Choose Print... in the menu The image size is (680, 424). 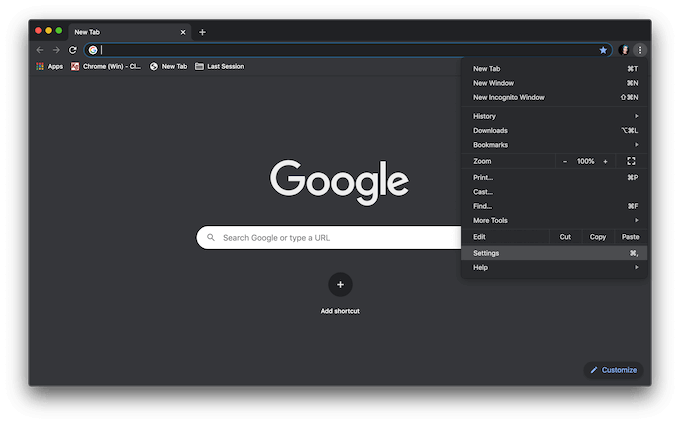coord(554,177)
